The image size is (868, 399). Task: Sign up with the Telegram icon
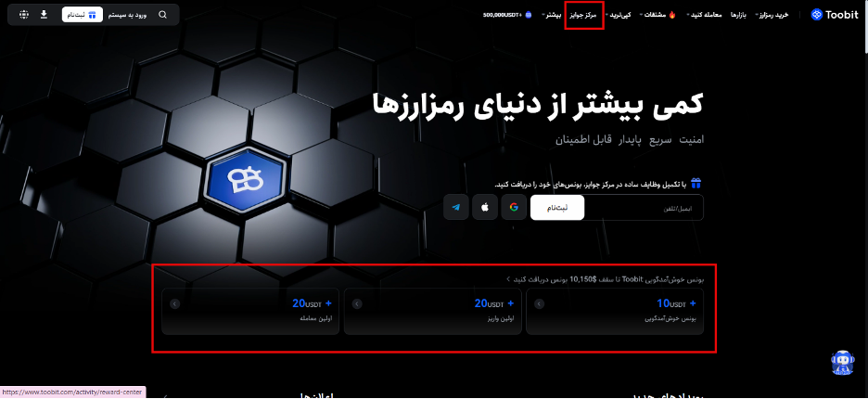(x=456, y=207)
